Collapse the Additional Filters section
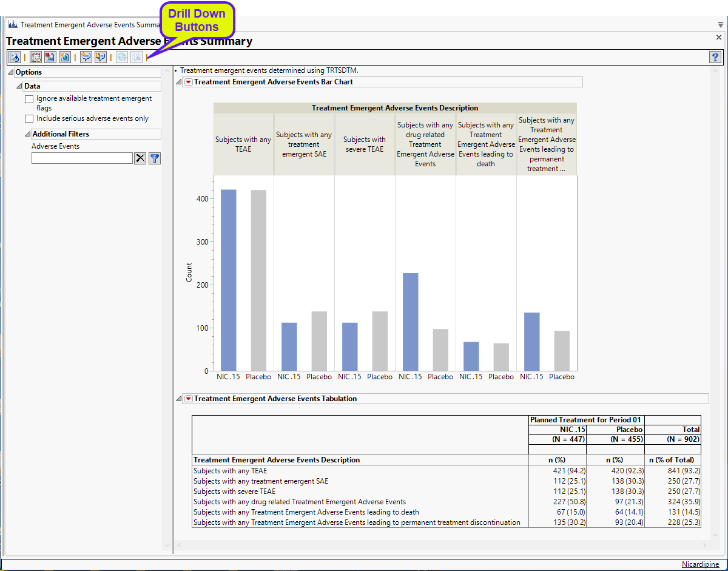The height and width of the screenshot is (571, 728). click(x=28, y=134)
